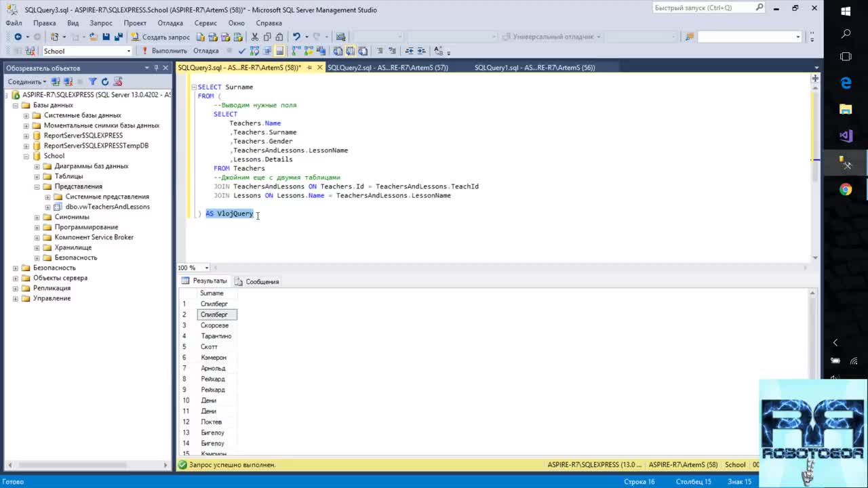Click the Save icon in the toolbar
This screenshot has width=868, height=488.
(106, 37)
